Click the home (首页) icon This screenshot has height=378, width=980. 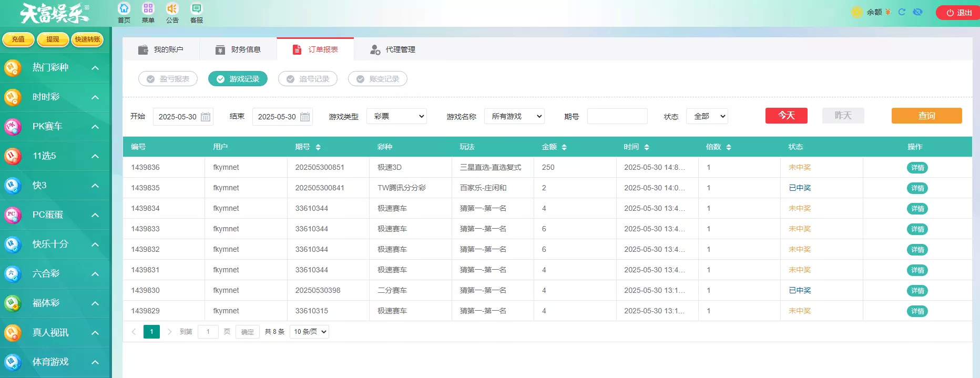click(124, 9)
